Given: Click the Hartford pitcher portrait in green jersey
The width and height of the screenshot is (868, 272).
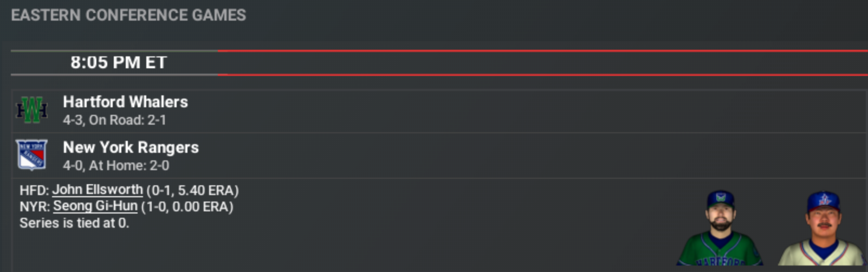Looking at the screenshot, I should [720, 230].
